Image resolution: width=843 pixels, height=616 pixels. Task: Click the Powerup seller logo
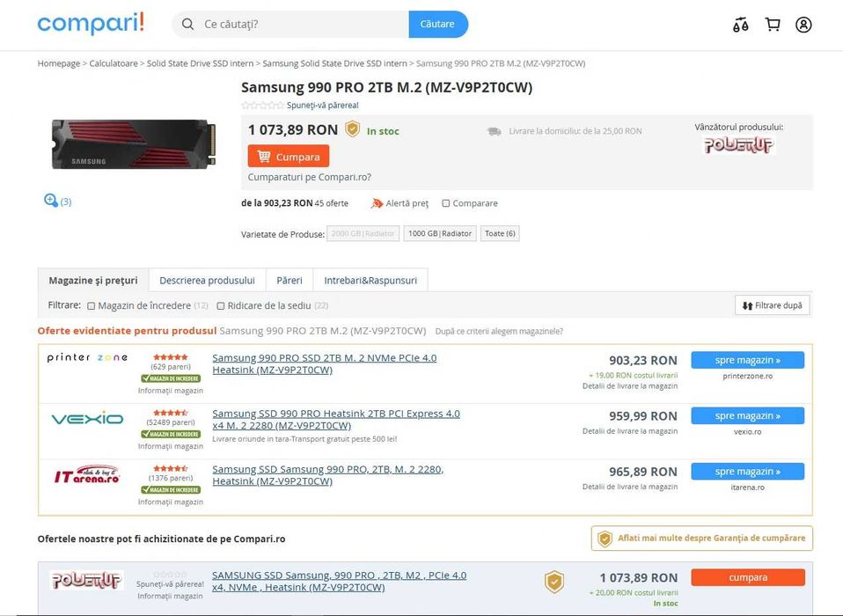(x=738, y=145)
